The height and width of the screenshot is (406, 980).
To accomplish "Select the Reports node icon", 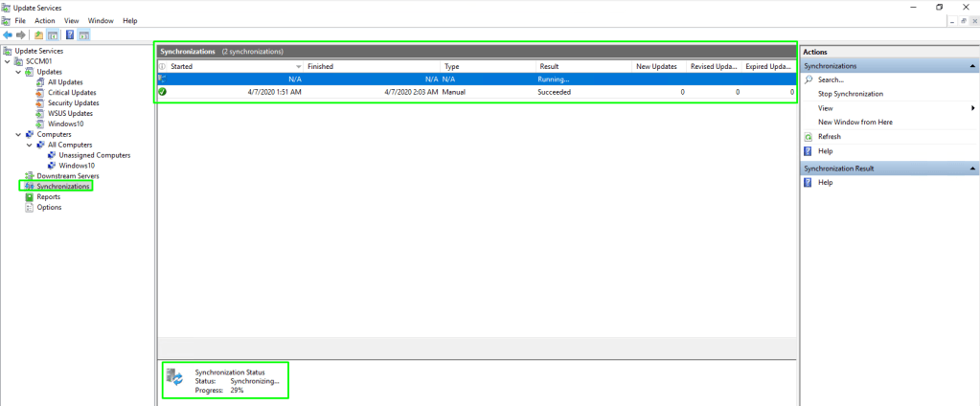I will (x=29, y=197).
